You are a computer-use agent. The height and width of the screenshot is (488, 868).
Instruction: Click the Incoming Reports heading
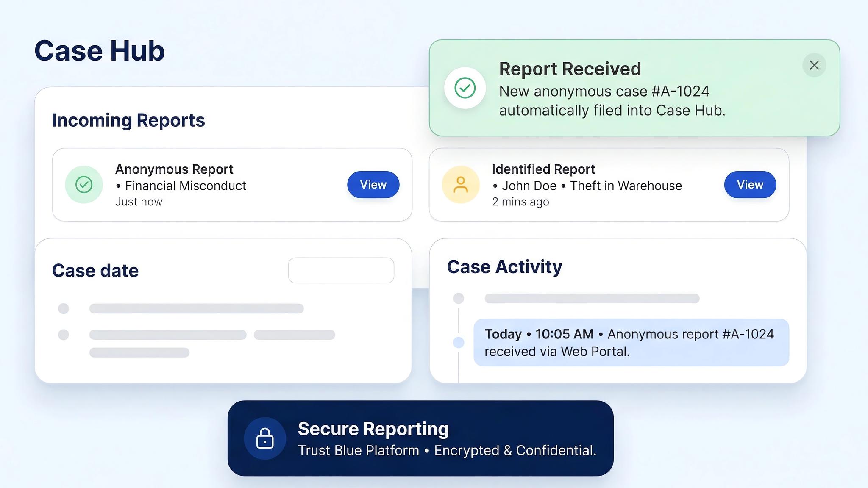pyautogui.click(x=128, y=121)
